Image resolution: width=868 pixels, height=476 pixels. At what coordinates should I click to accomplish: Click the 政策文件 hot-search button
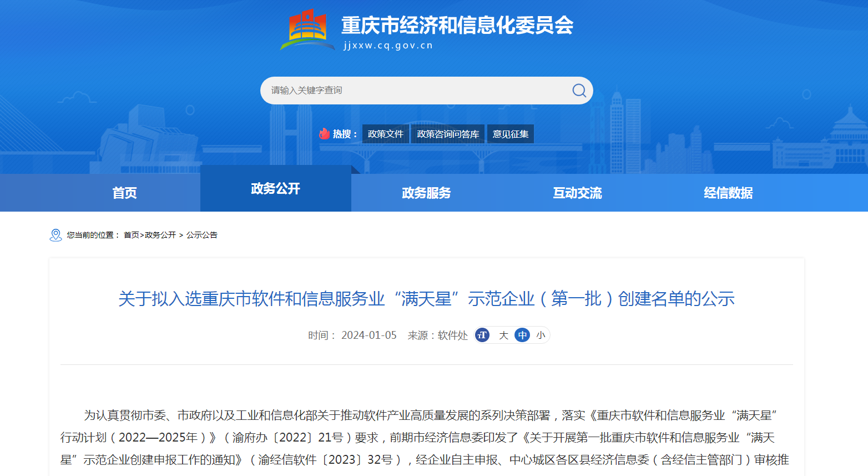(385, 133)
